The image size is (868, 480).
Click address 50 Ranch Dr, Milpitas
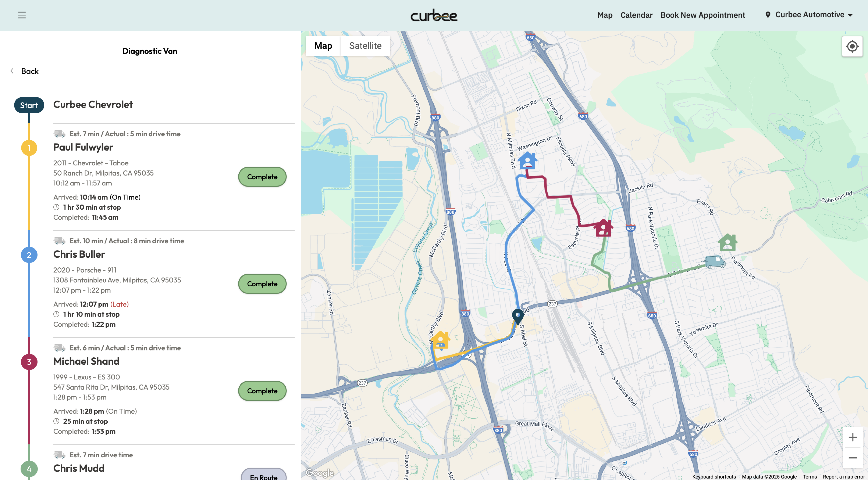pos(103,173)
